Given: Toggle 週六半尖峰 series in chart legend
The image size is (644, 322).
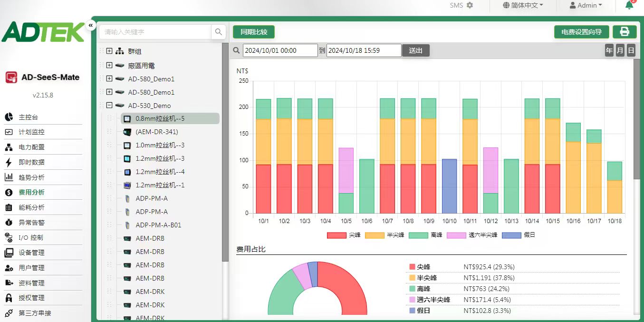Looking at the screenshot, I should coord(472,235).
